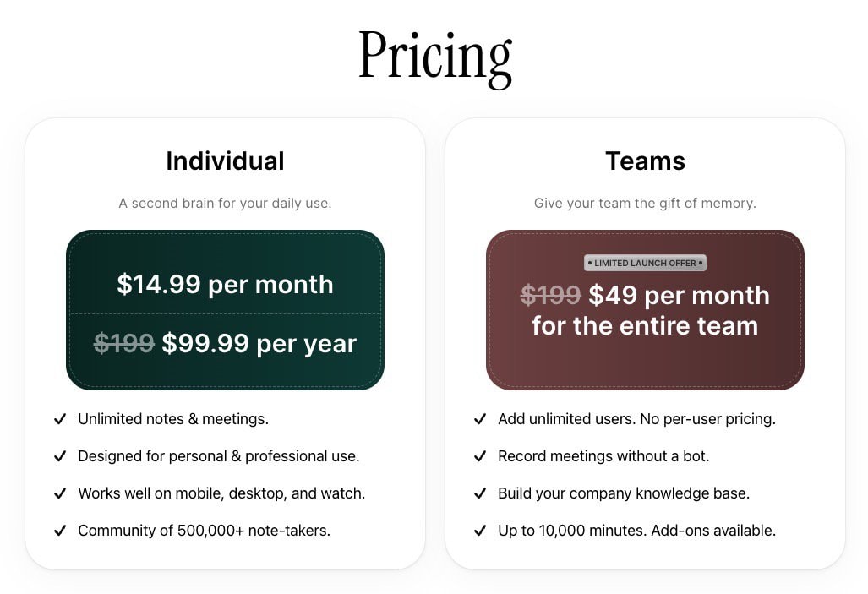Click checkmark next to Record meetings

[x=480, y=456]
